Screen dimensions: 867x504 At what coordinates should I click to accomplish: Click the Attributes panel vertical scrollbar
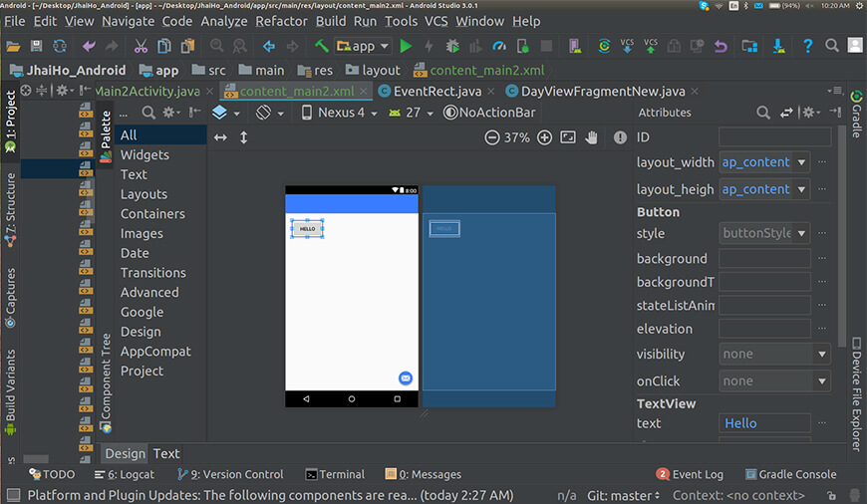point(842,238)
